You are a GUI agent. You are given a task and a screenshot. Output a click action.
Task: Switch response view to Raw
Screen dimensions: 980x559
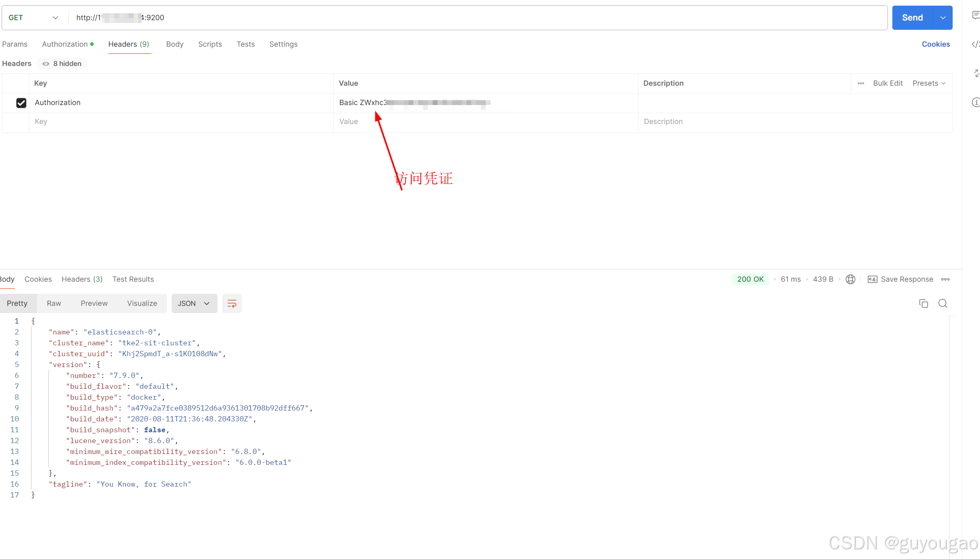(x=54, y=303)
